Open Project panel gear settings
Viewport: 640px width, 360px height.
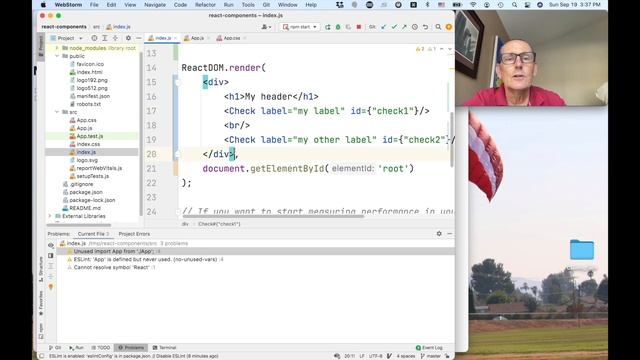128,38
